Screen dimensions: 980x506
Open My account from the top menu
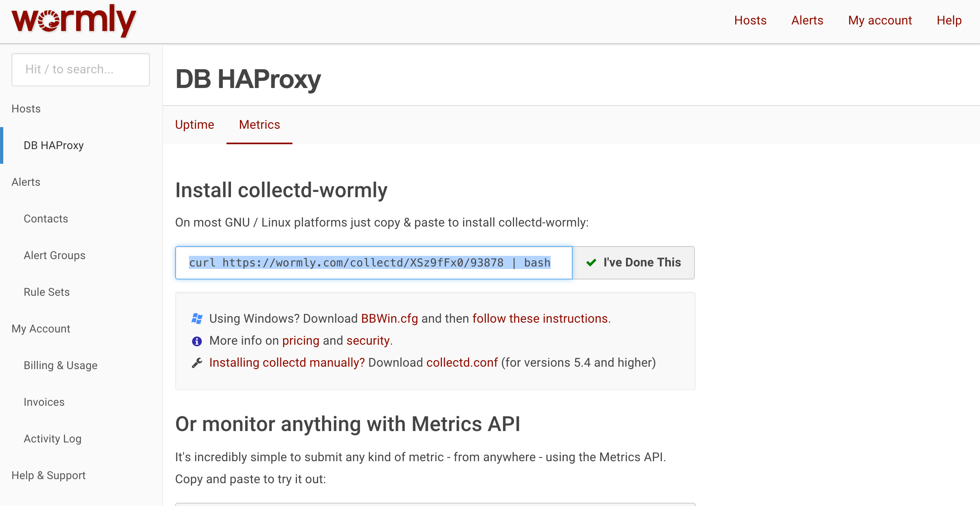click(x=880, y=20)
